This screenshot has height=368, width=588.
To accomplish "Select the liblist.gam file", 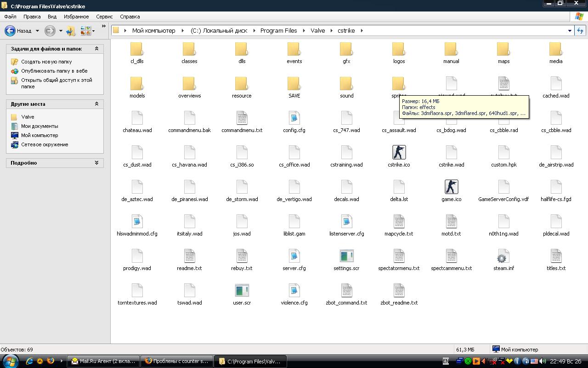I will [294, 221].
